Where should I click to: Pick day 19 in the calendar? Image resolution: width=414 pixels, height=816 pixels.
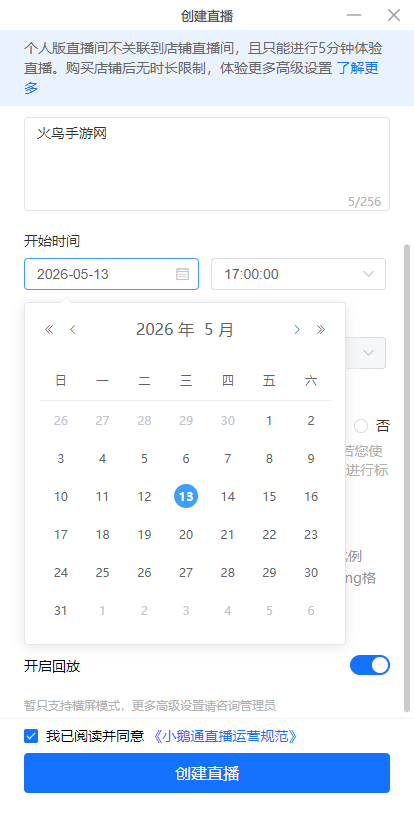tap(144, 534)
